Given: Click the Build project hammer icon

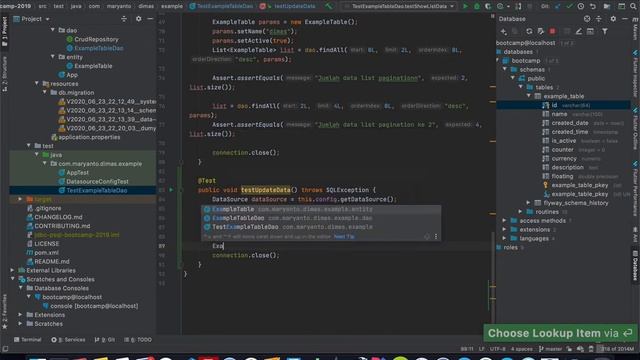Looking at the screenshot, I should tap(329, 6).
